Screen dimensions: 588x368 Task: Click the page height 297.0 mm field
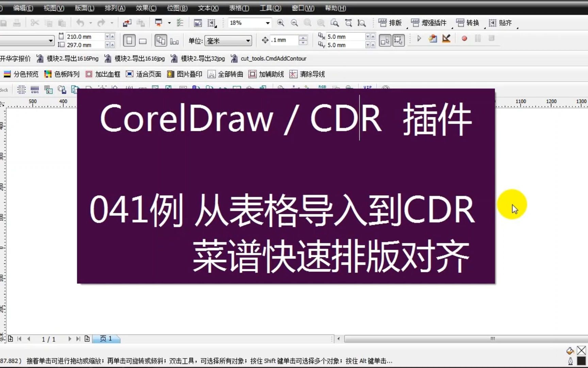[85, 45]
